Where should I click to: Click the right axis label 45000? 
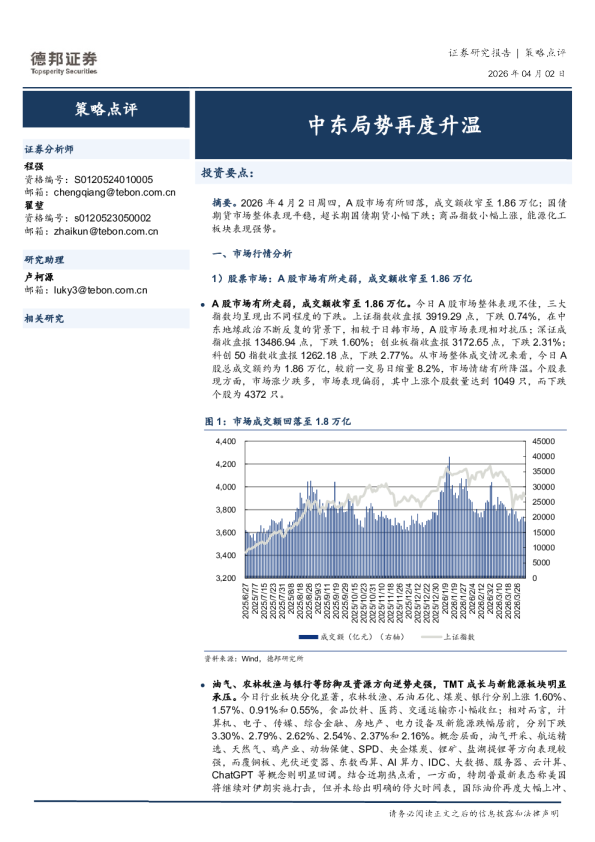tap(543, 441)
